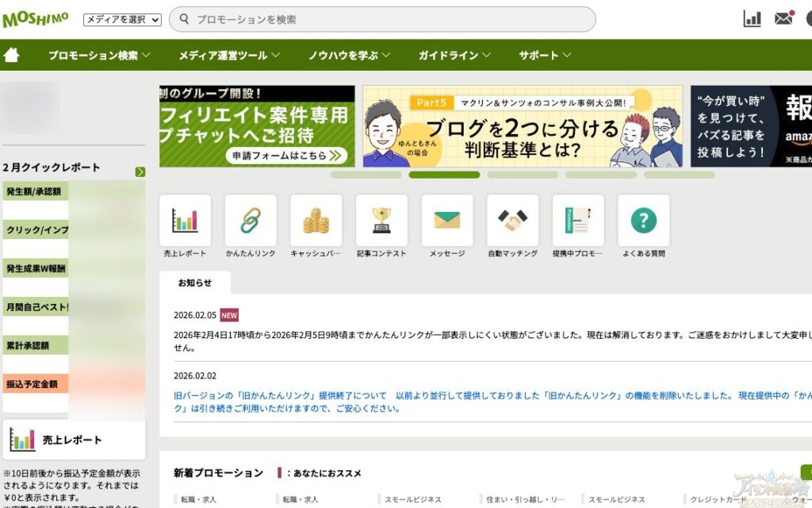
Task: Click the キャッシュバック coins icon
Action: tap(316, 221)
